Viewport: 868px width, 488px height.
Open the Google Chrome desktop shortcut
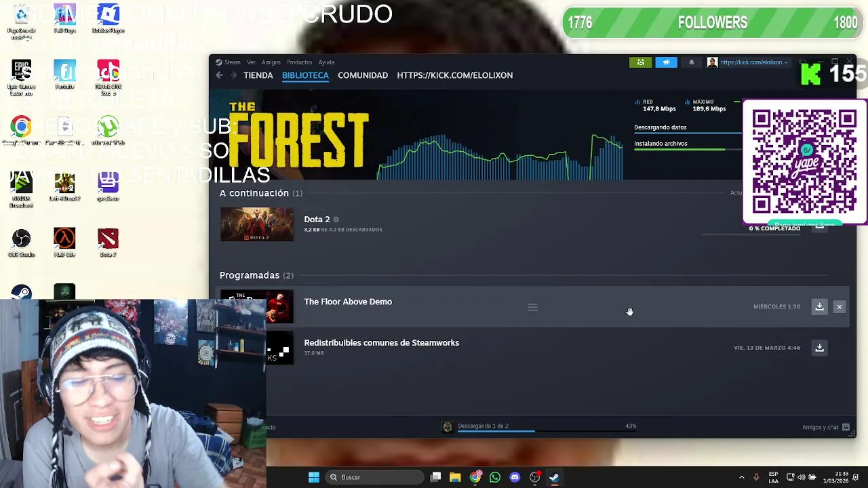point(21,131)
